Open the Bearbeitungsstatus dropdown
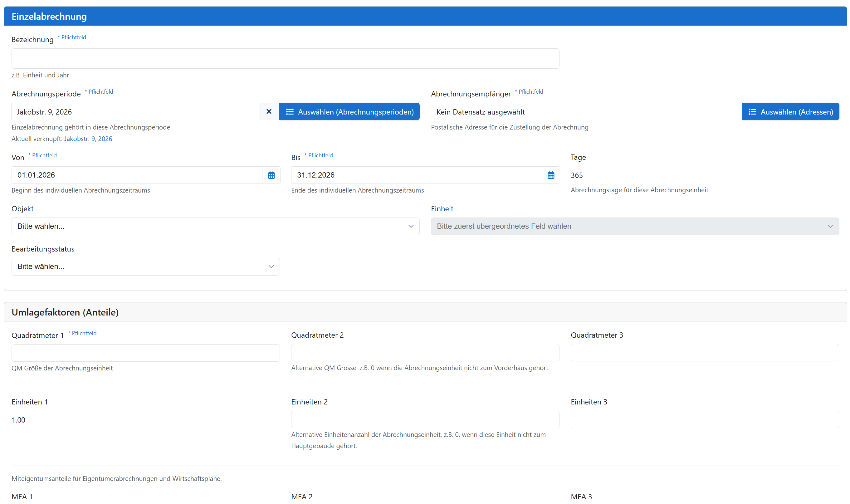This screenshot has height=504, width=850. click(x=145, y=267)
